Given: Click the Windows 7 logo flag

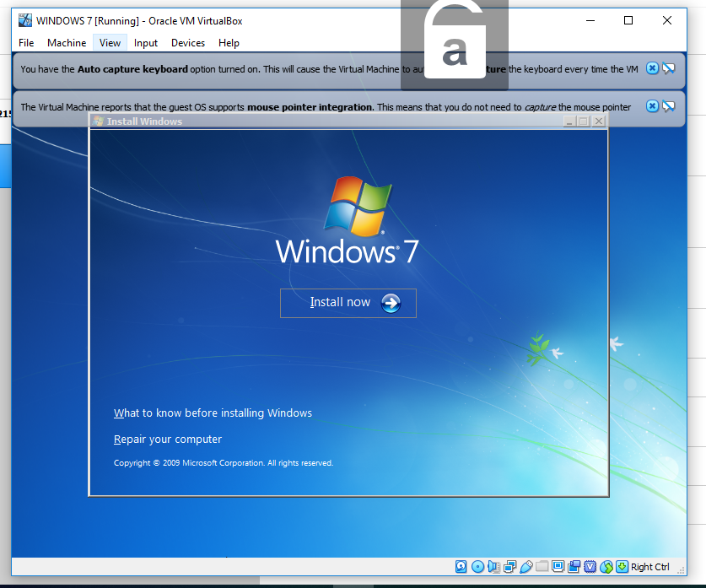Looking at the screenshot, I should click(x=358, y=206).
